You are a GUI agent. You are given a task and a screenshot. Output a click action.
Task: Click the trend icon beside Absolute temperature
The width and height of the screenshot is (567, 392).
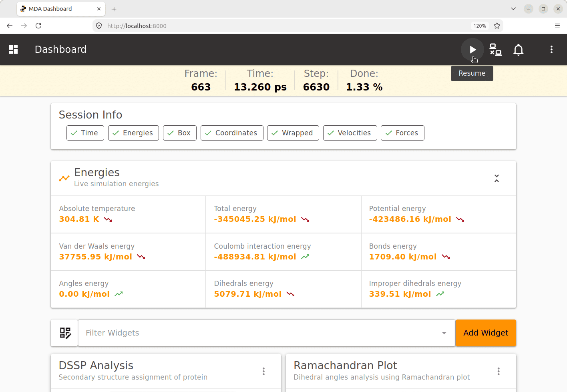pos(108,219)
